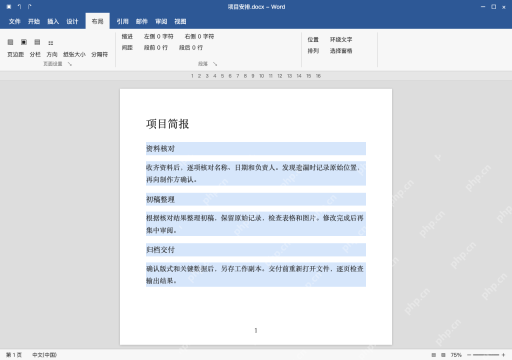Open the 文件 tab
The width and height of the screenshot is (512, 360).
[x=14, y=22]
